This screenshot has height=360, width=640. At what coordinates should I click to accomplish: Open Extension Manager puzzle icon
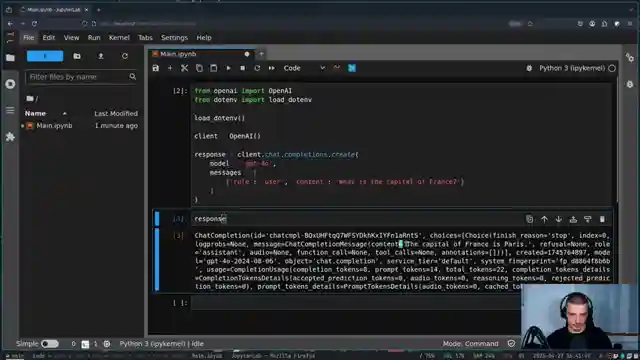(x=10, y=137)
